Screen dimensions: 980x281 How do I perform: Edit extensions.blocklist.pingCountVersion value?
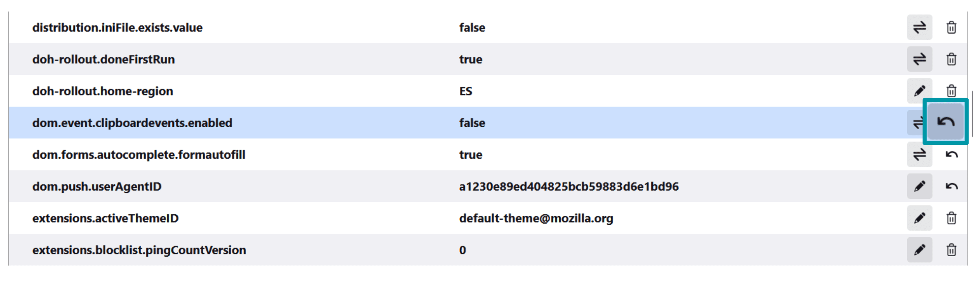[919, 250]
